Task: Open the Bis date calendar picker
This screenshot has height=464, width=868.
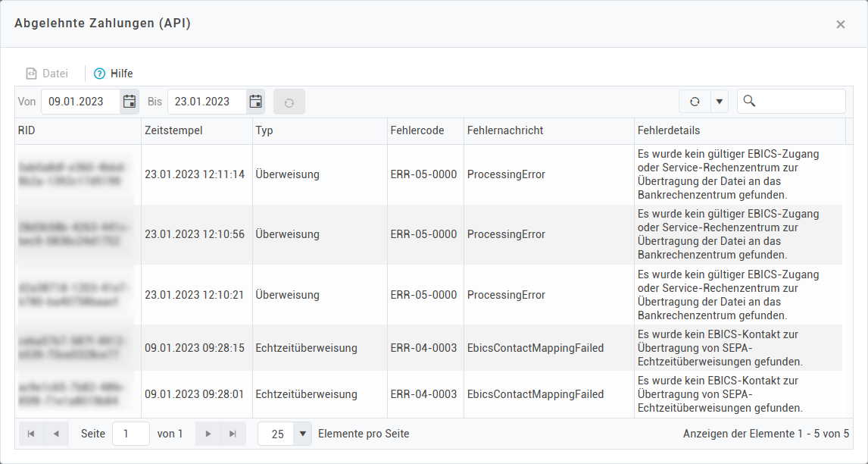Action: pos(256,102)
